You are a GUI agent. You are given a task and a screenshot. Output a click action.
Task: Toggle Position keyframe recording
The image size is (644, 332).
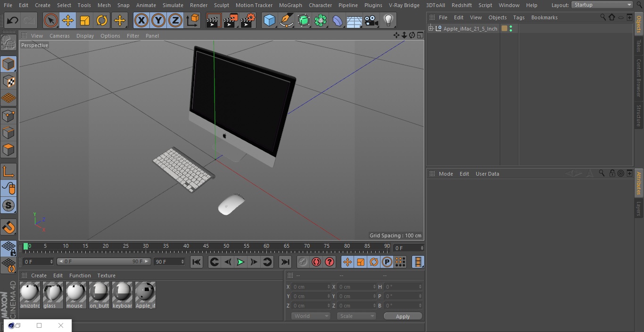point(347,262)
